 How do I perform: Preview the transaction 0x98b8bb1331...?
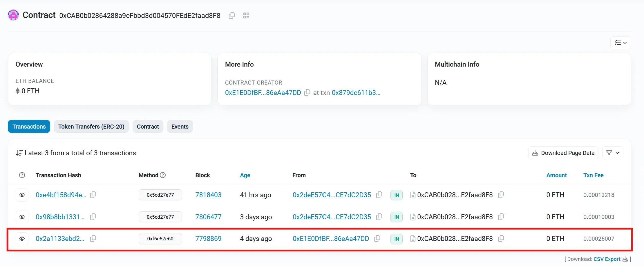(22, 217)
